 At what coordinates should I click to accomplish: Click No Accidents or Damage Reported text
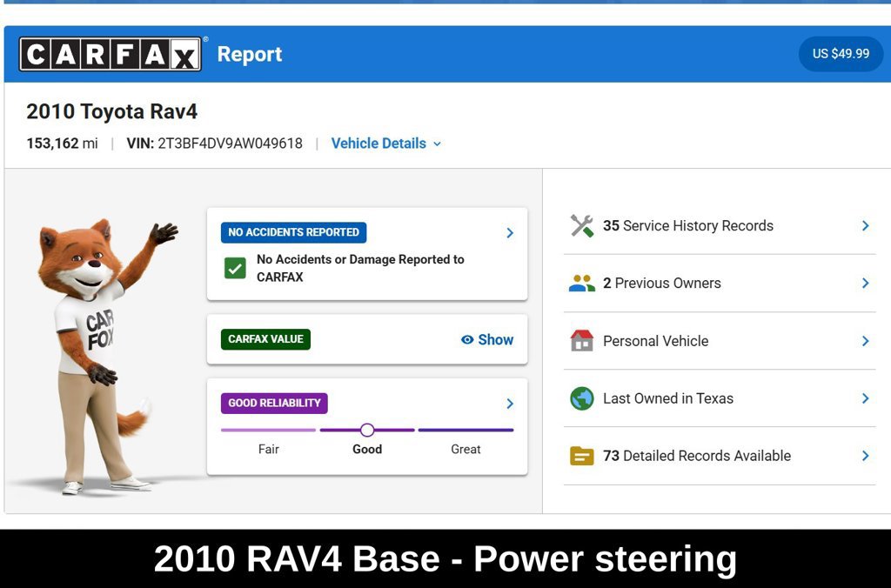360,268
